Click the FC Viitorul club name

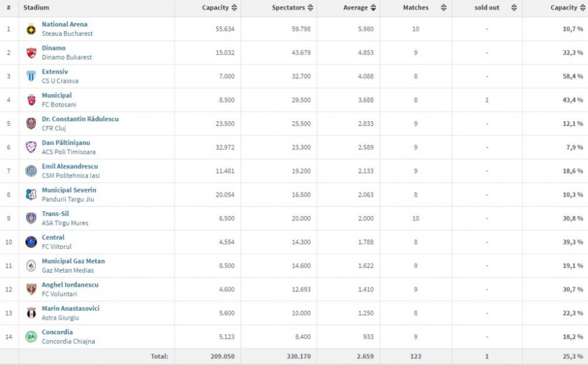(57, 247)
